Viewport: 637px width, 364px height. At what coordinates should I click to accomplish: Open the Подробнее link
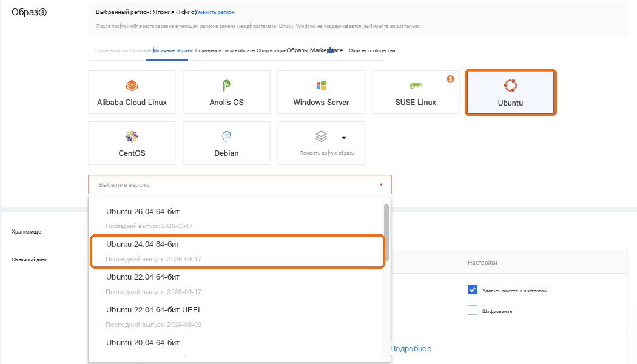click(x=411, y=349)
